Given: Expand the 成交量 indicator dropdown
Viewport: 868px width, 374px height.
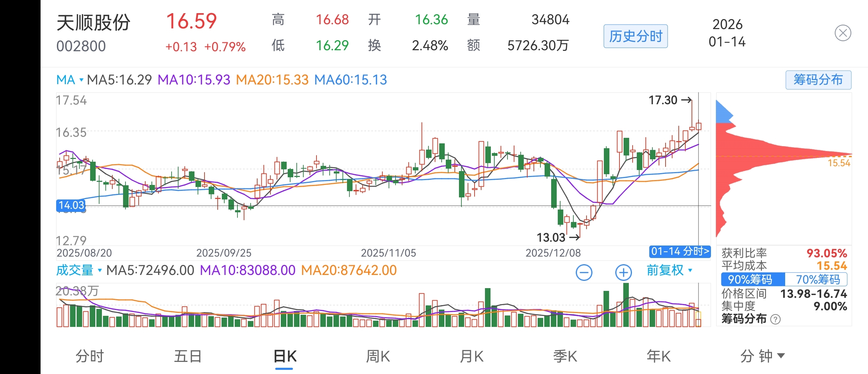Looking at the screenshot, I should (79, 270).
